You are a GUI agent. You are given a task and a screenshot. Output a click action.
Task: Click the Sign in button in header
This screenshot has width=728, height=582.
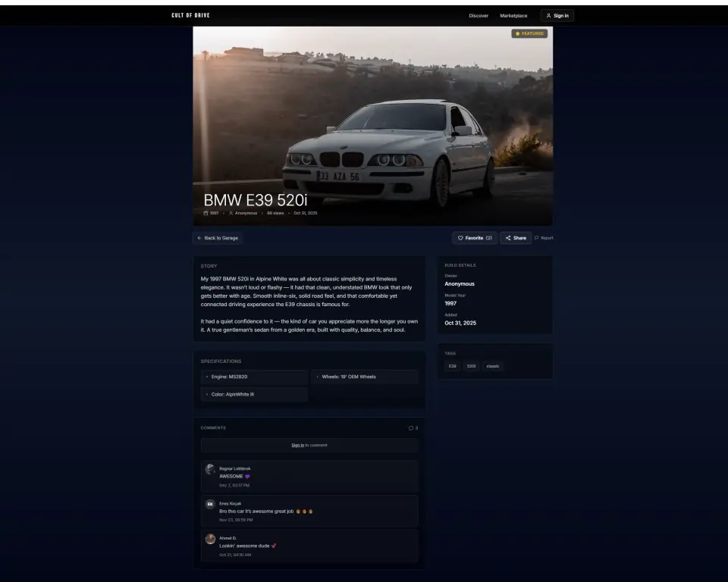557,16
